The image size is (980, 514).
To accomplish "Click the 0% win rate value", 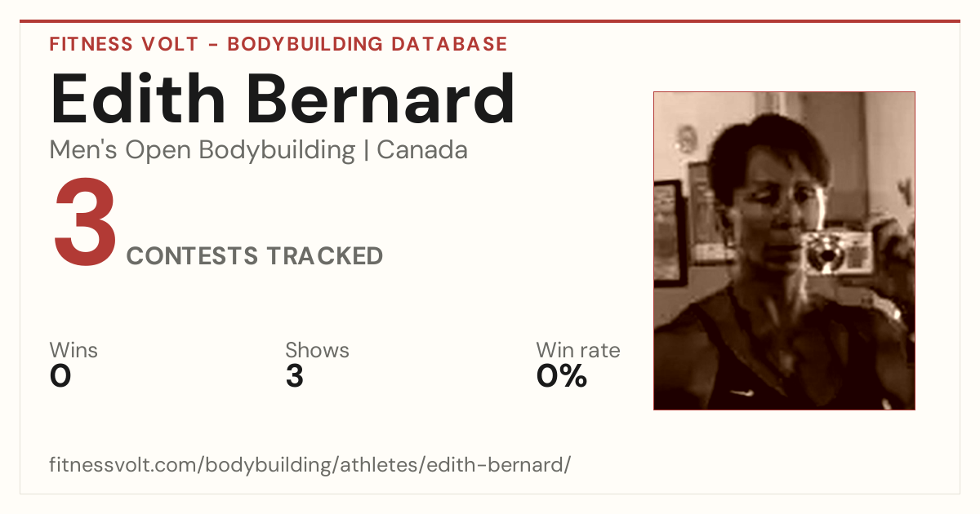I will pos(562,376).
